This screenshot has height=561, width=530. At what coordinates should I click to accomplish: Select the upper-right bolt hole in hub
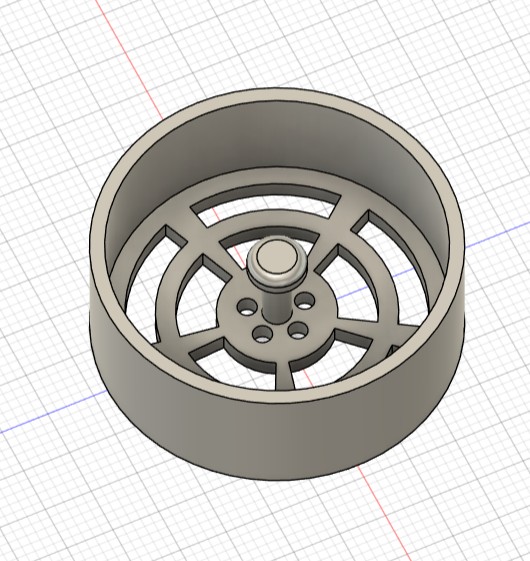coord(304,301)
